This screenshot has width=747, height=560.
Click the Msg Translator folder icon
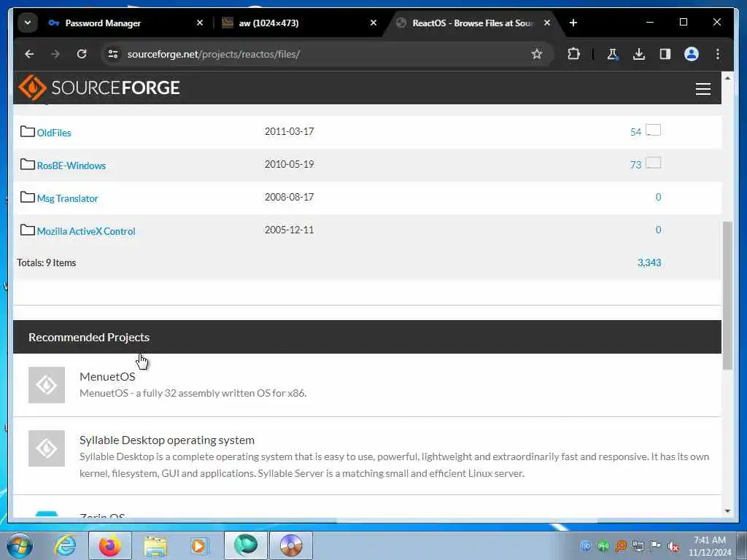click(28, 197)
